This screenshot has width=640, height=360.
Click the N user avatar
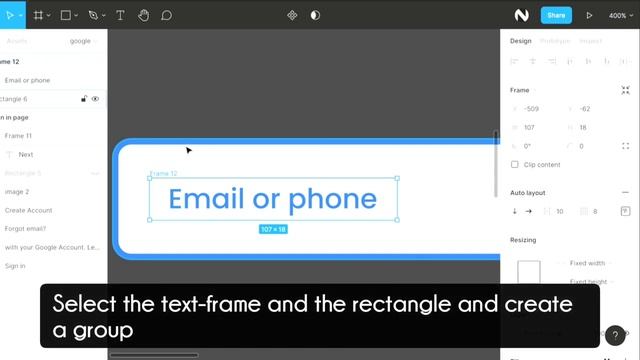tap(522, 15)
